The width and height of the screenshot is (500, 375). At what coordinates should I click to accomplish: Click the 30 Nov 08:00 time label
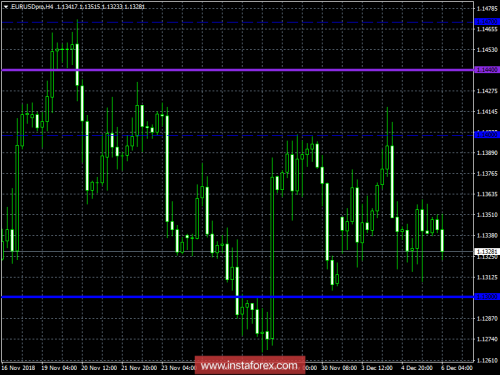tap(339, 368)
